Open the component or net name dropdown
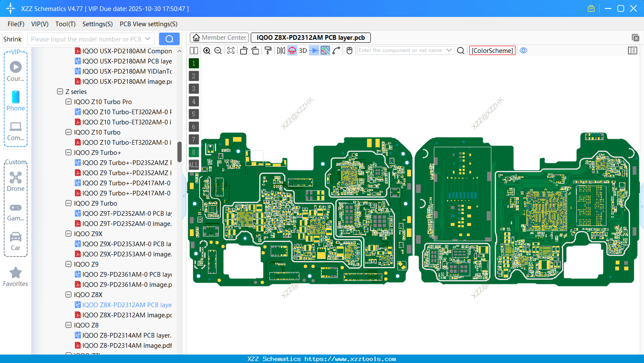This screenshot has height=363, width=644. click(x=449, y=50)
